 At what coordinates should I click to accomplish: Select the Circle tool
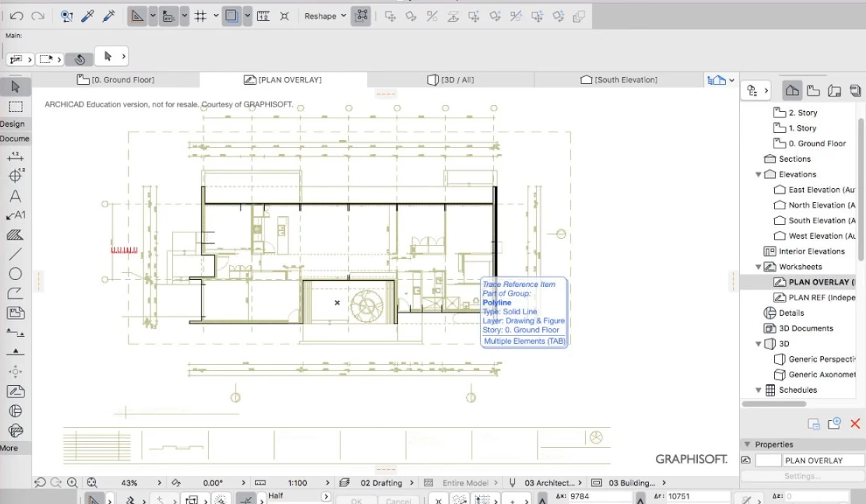(x=15, y=274)
